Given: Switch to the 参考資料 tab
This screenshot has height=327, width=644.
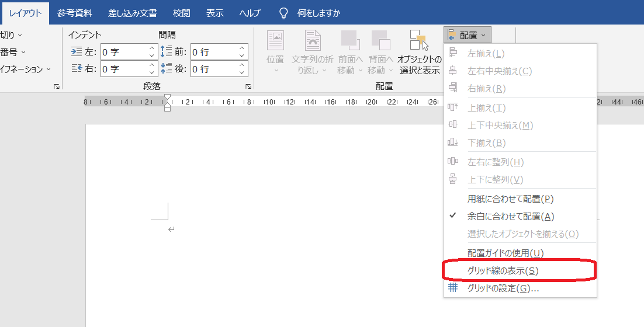Looking at the screenshot, I should pyautogui.click(x=75, y=13).
